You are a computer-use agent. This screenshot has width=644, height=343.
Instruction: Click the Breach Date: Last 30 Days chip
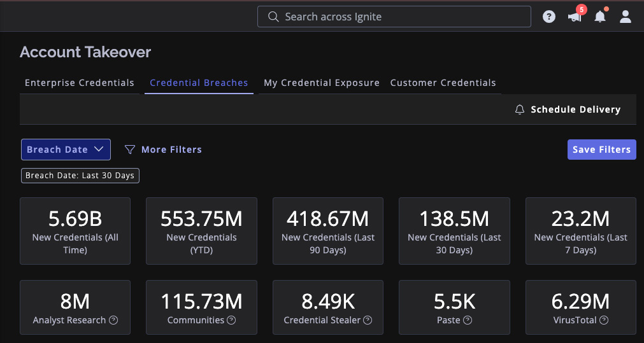click(x=80, y=176)
